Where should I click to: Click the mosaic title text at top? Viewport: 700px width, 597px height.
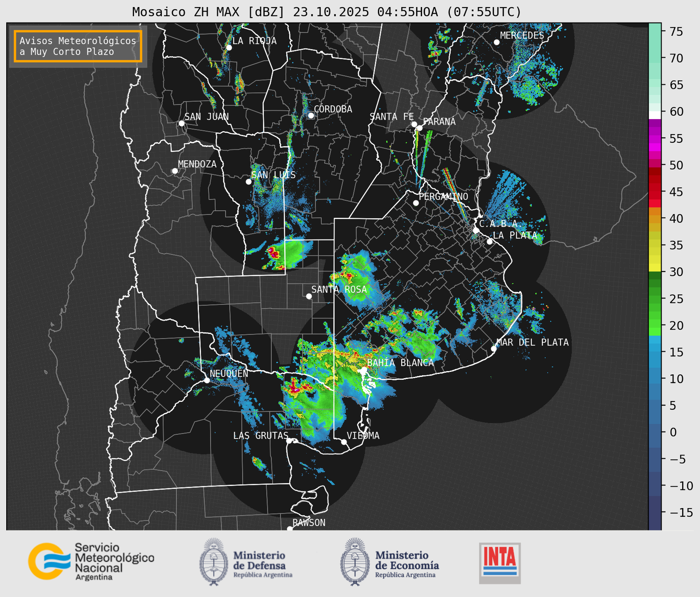(327, 12)
